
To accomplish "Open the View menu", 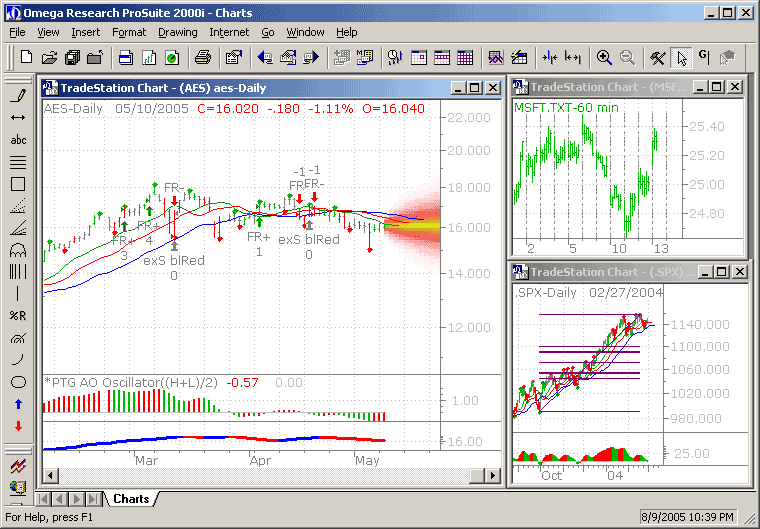I will [48, 32].
